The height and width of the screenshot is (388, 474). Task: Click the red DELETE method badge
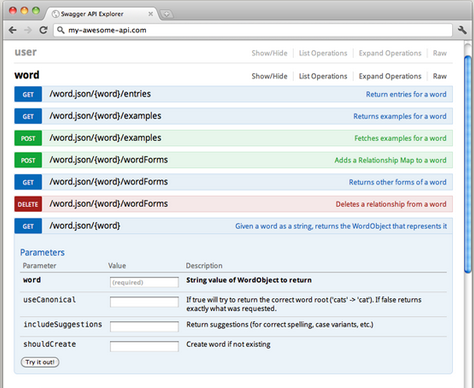pyautogui.click(x=28, y=204)
